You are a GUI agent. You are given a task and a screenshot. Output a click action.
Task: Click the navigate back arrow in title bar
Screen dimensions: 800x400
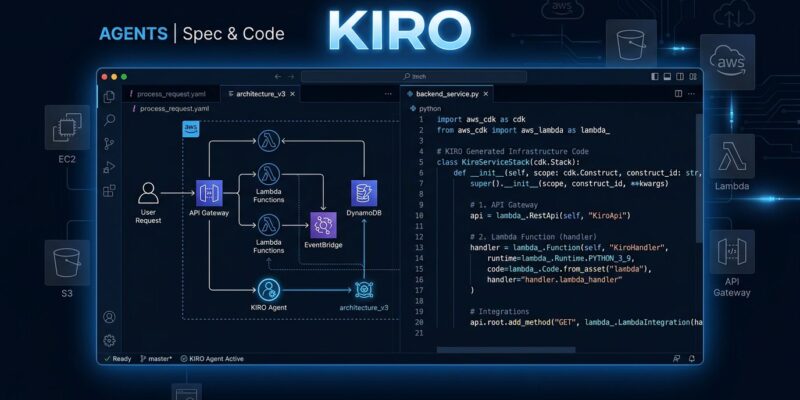pyautogui.click(x=278, y=77)
